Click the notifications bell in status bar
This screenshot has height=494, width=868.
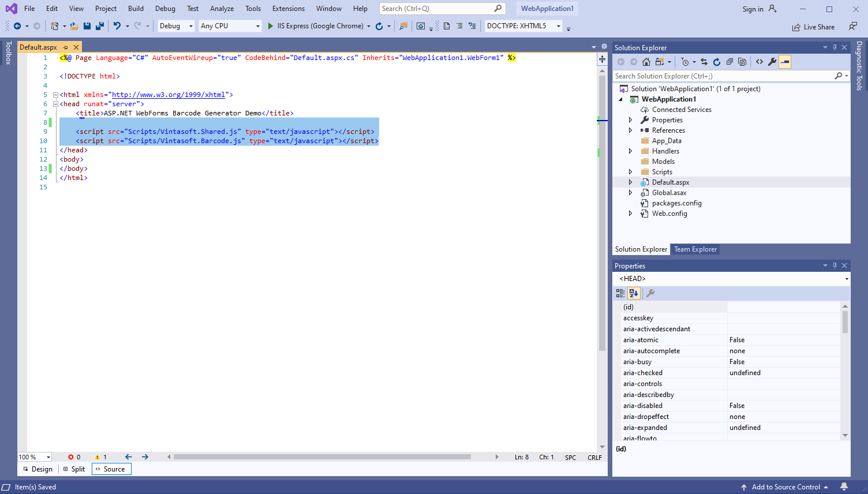point(844,486)
